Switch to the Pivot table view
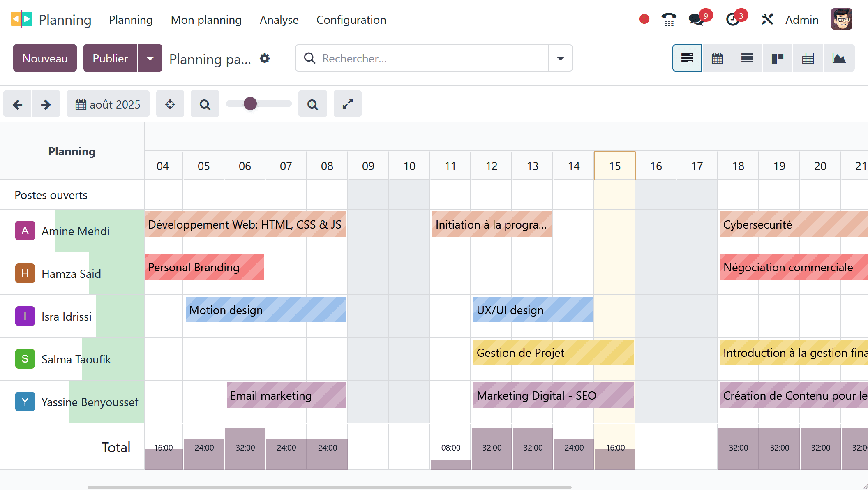 coord(808,58)
